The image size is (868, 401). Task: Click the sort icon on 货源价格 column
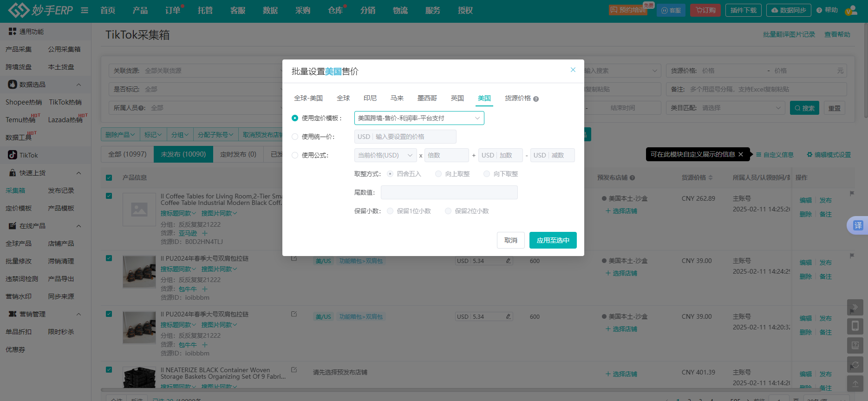(x=711, y=177)
